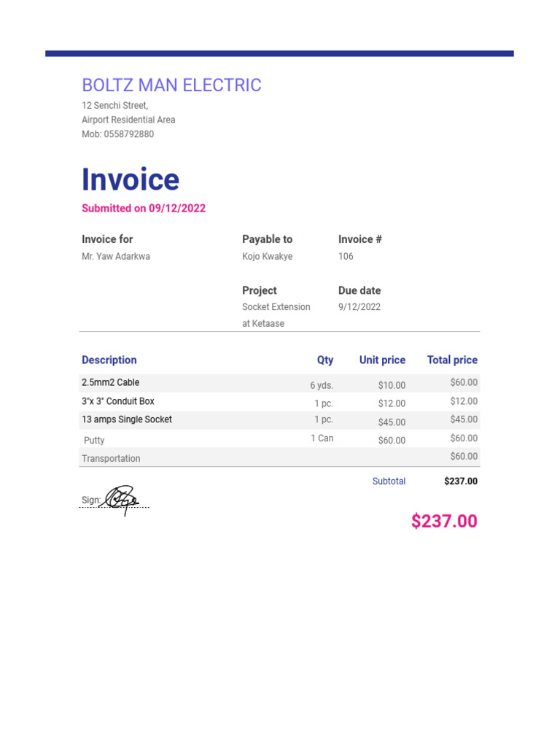
Task: Click the large Invoice heading
Action: (131, 180)
